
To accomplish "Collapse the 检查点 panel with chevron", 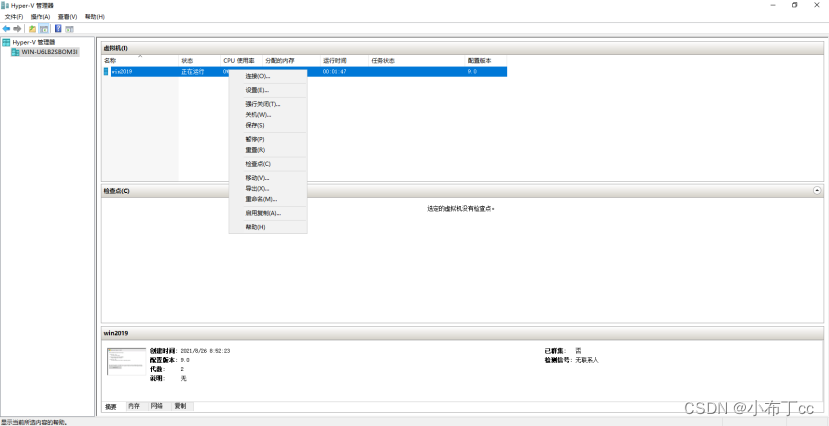I will click(x=817, y=190).
